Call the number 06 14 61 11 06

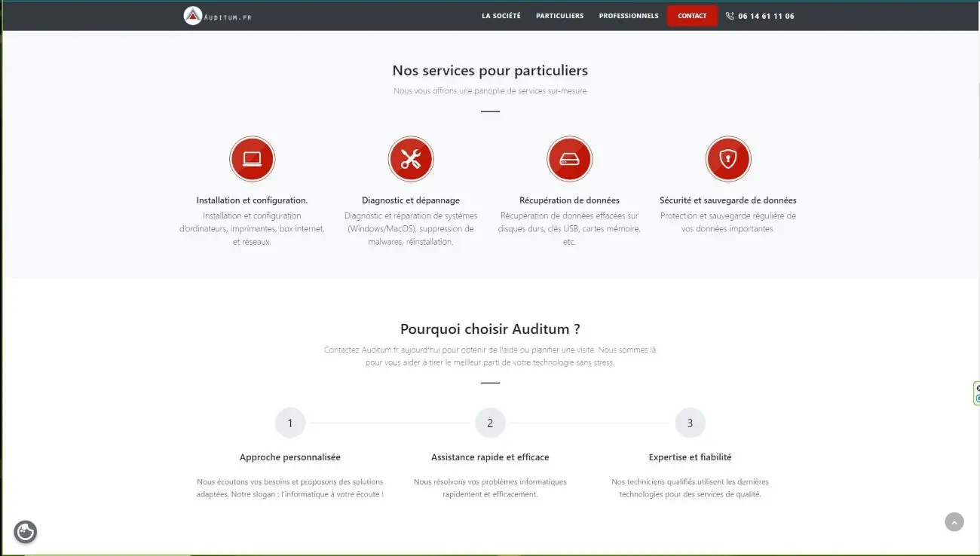tap(766, 16)
